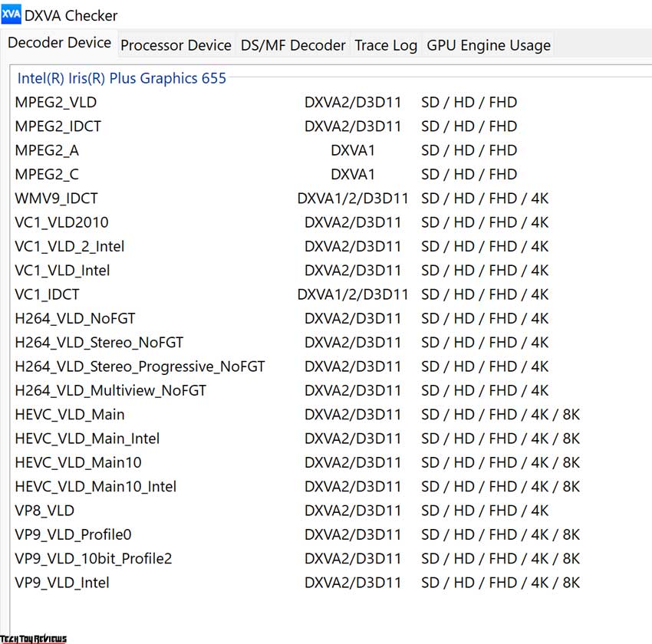The image size is (652, 644).
Task: Open the GPU Engine Usage tab
Action: 488,45
